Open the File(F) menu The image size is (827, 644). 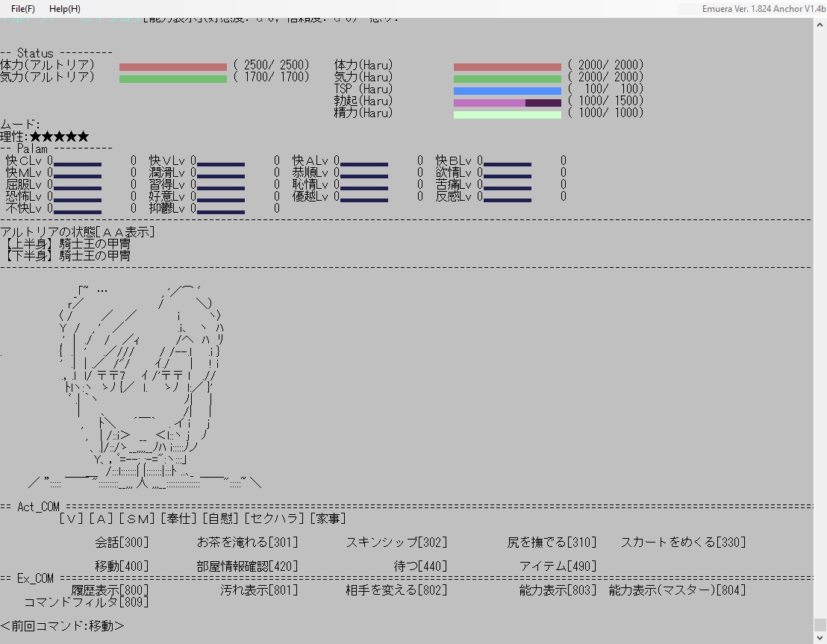pos(22,9)
